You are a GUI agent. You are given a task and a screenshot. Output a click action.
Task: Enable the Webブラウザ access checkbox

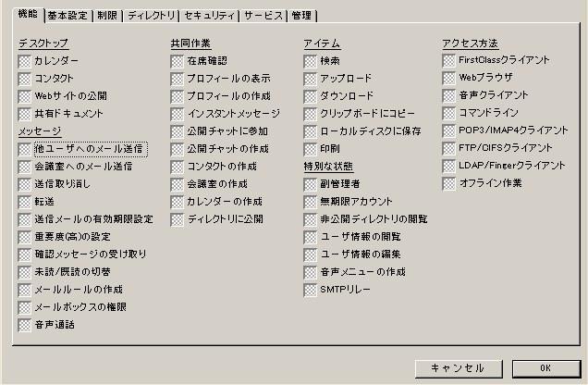(x=449, y=78)
